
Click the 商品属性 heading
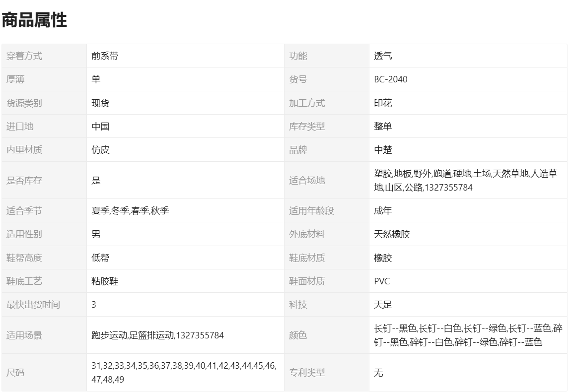(x=34, y=20)
